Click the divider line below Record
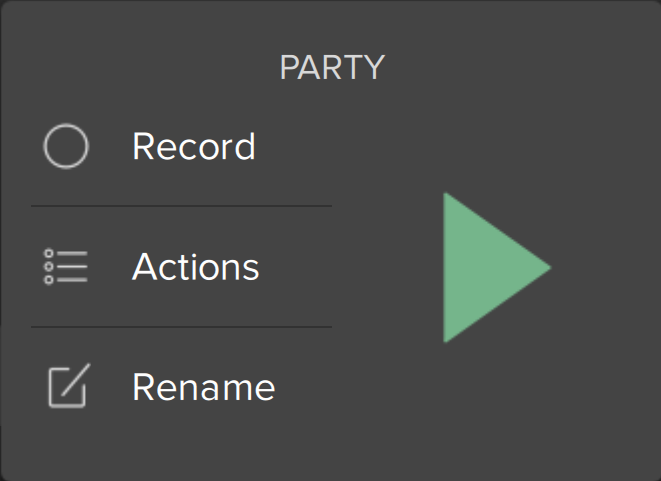 (181, 206)
